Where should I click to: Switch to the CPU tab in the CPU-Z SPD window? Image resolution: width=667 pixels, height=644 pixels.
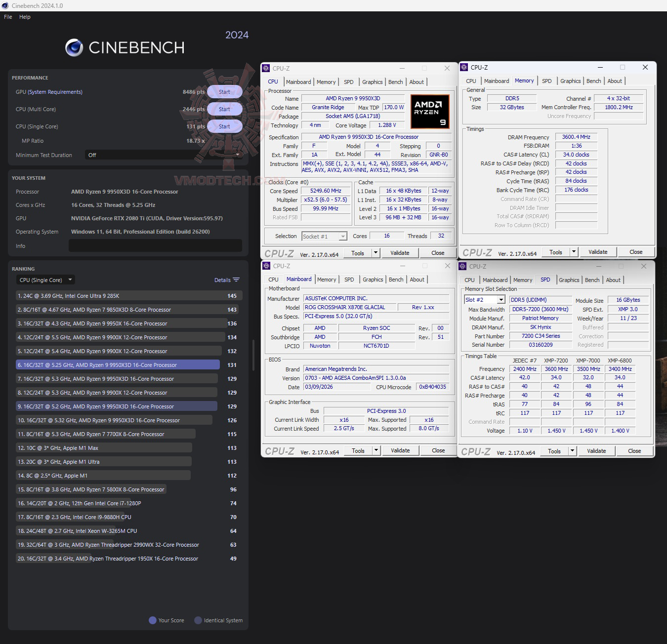point(469,280)
